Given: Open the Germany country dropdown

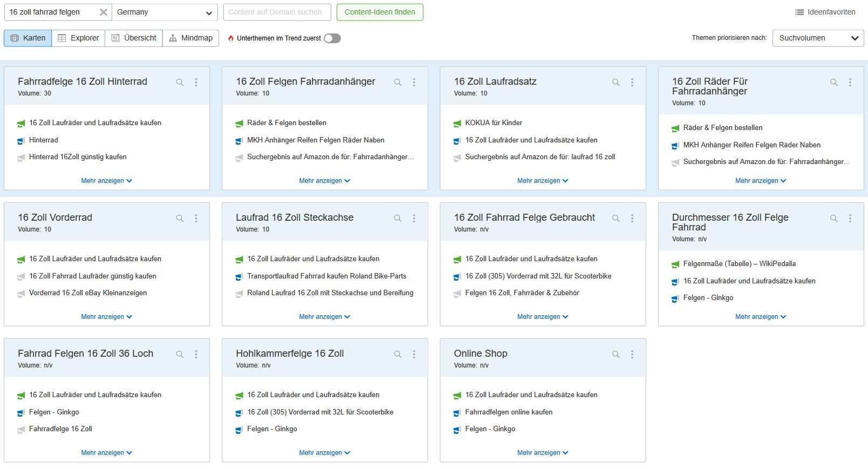Looking at the screenshot, I should point(165,12).
